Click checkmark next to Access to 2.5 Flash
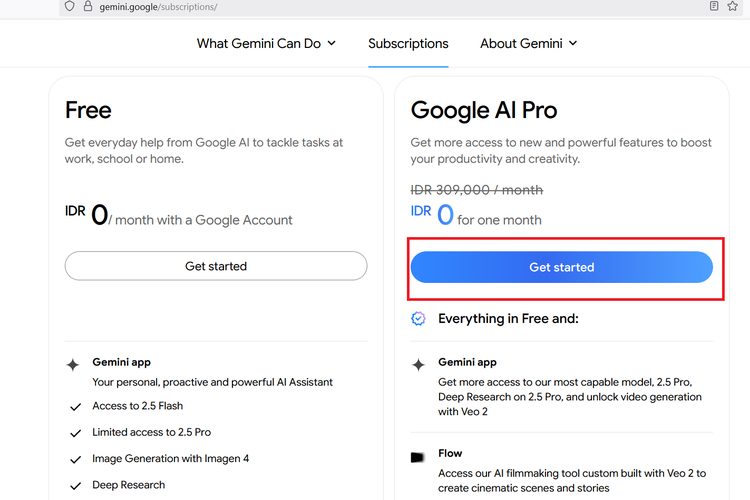750x500 pixels. [76, 407]
